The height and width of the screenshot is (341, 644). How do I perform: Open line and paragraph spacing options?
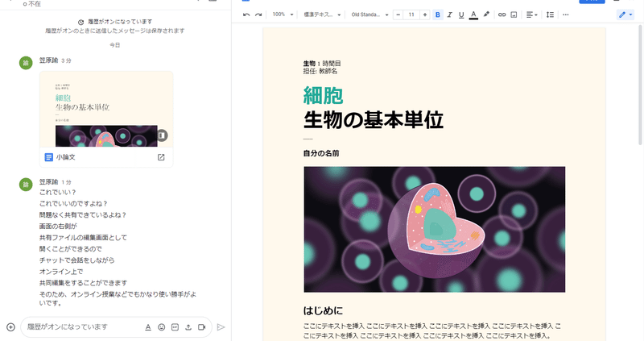[550, 15]
